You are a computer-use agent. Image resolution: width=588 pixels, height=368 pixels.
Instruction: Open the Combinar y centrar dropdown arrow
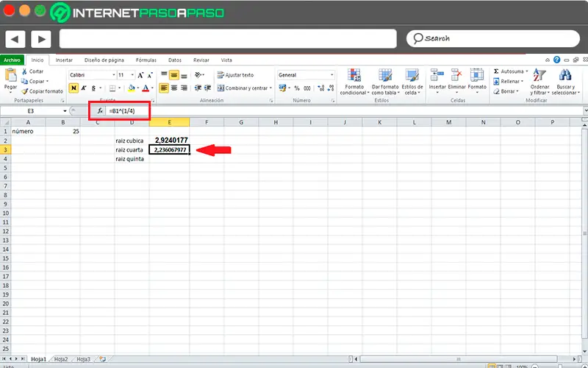pyautogui.click(x=270, y=88)
